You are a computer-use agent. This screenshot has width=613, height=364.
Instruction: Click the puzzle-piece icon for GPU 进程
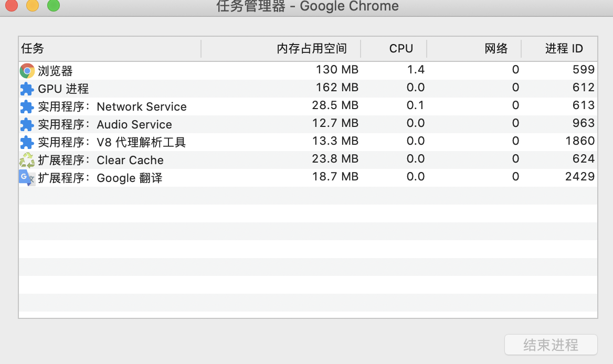[x=26, y=89]
